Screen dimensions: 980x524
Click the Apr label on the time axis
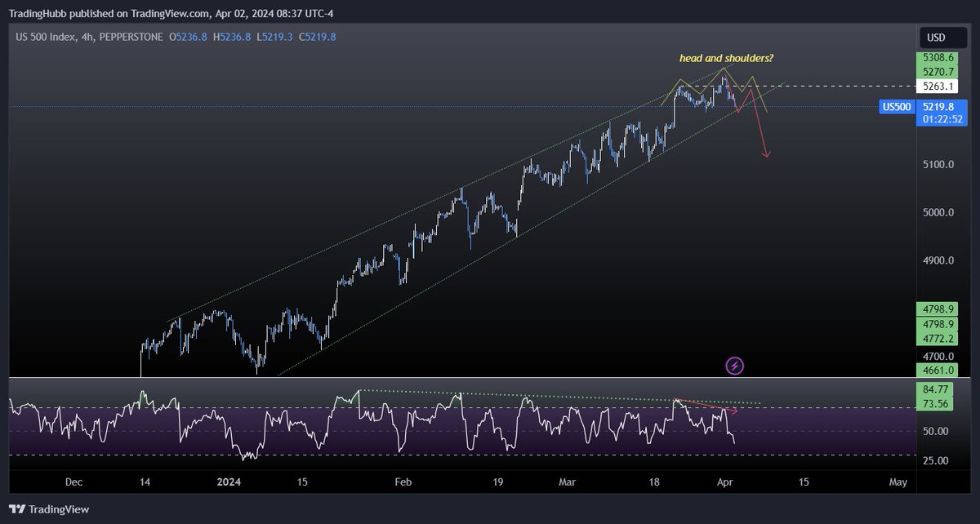coord(724,482)
